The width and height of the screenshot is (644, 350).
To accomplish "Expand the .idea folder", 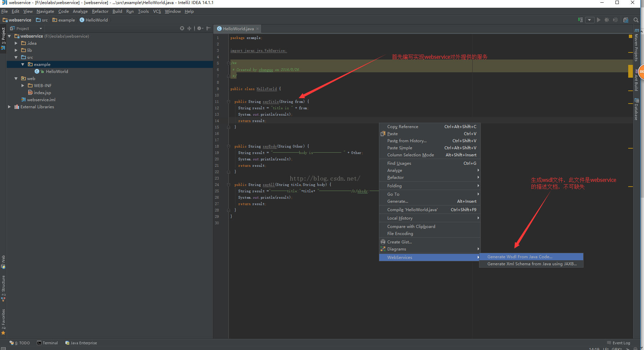I will [x=16, y=43].
